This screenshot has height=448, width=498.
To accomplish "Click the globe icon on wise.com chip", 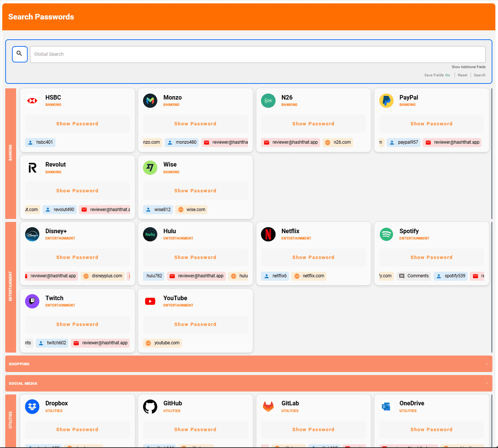I will point(181,210).
